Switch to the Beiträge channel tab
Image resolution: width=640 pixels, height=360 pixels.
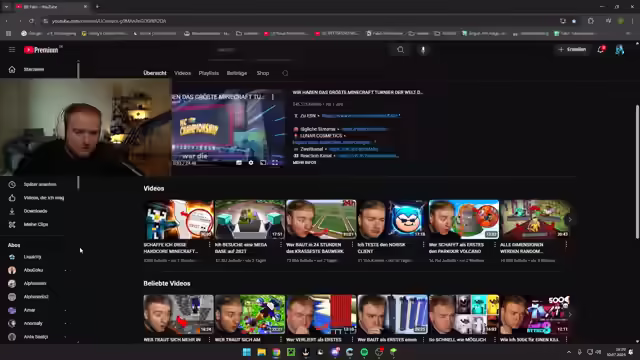[237, 73]
